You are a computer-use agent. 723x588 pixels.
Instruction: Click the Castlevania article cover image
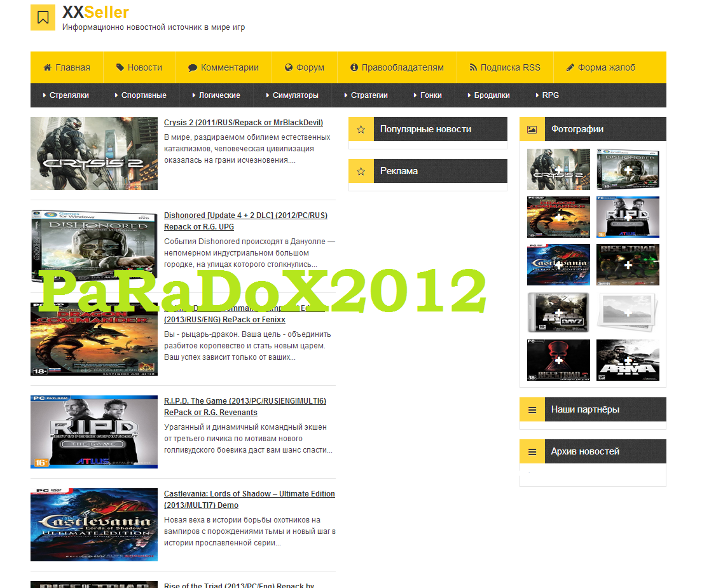pos(94,525)
